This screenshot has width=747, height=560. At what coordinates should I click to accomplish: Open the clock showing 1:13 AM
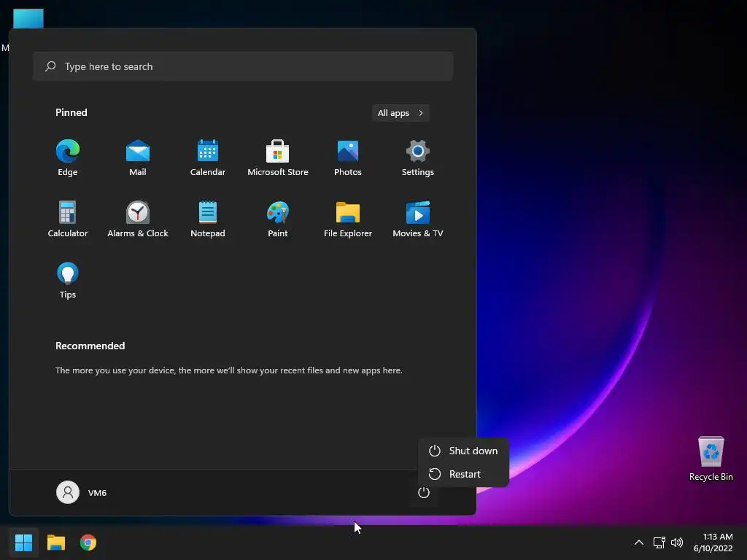713,542
